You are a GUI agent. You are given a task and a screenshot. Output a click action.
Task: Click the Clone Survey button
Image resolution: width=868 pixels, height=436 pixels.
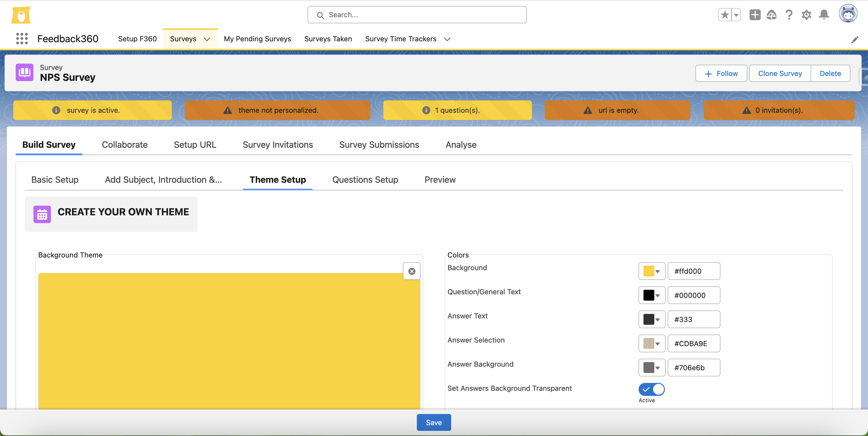point(780,74)
